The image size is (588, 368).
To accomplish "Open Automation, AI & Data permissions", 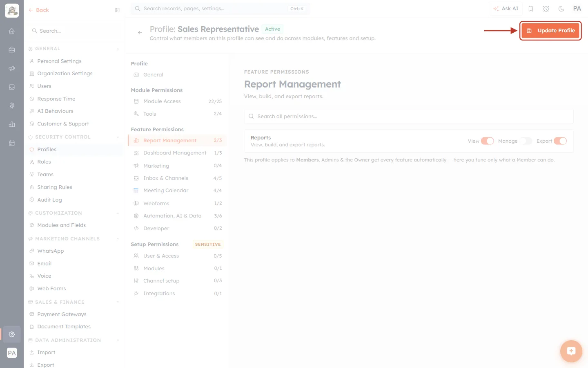I will coord(177,216).
